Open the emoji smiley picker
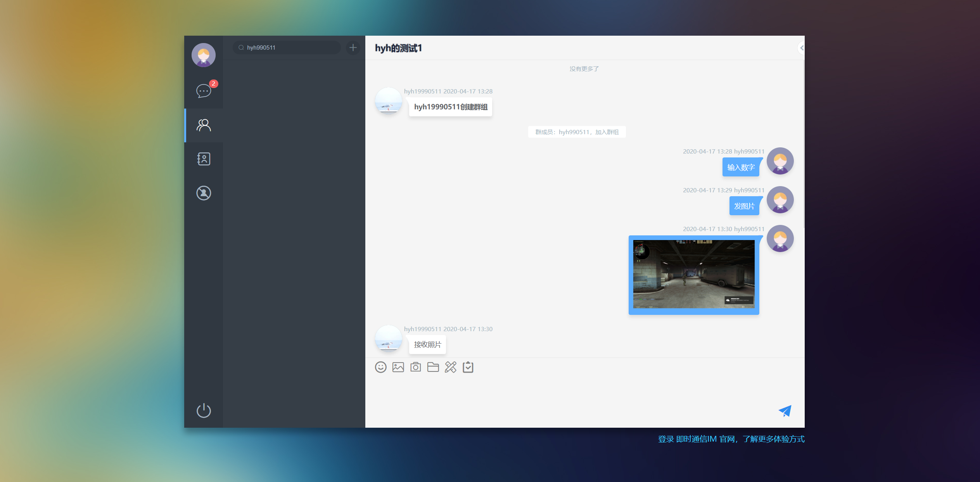This screenshot has height=482, width=980. [380, 367]
